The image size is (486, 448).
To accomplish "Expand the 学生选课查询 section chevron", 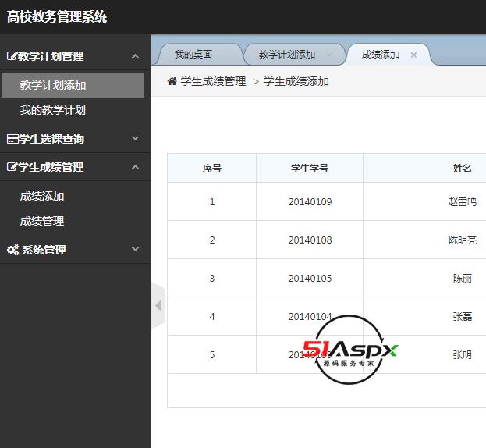I will click(x=135, y=138).
